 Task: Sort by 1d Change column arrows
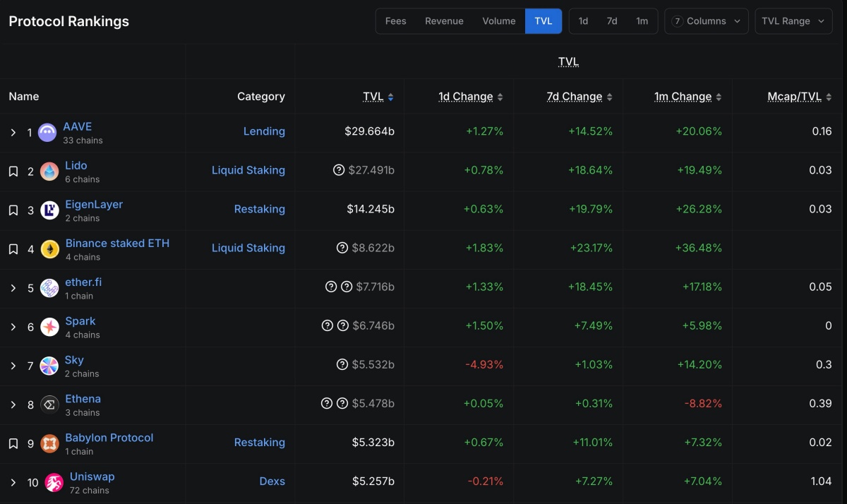tap(500, 97)
